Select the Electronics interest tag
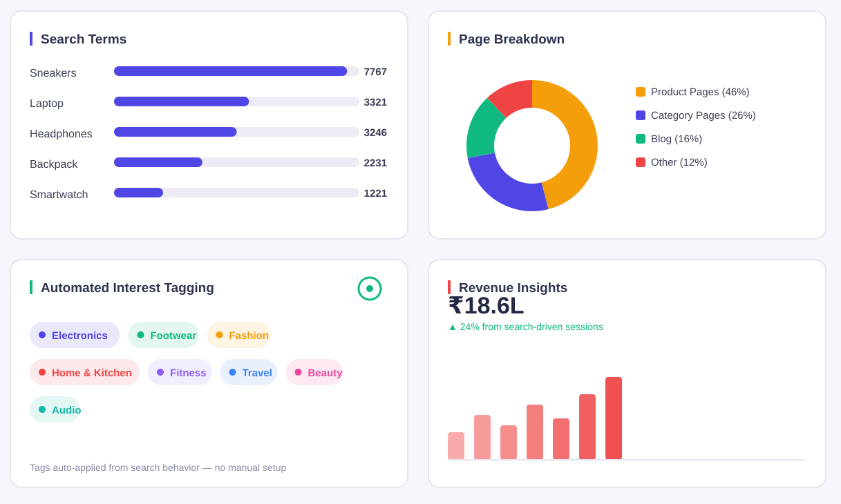Screen dimensions: 841x504 tap(75, 335)
